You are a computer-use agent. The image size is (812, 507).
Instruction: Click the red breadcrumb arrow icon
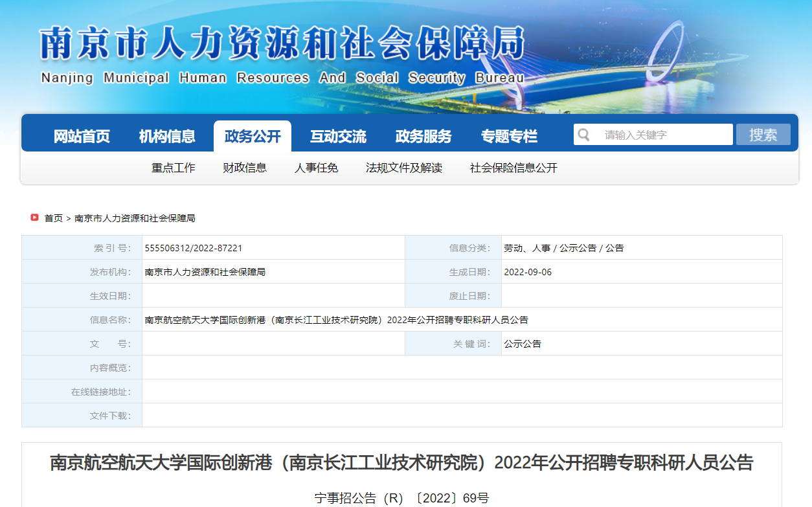click(34, 218)
